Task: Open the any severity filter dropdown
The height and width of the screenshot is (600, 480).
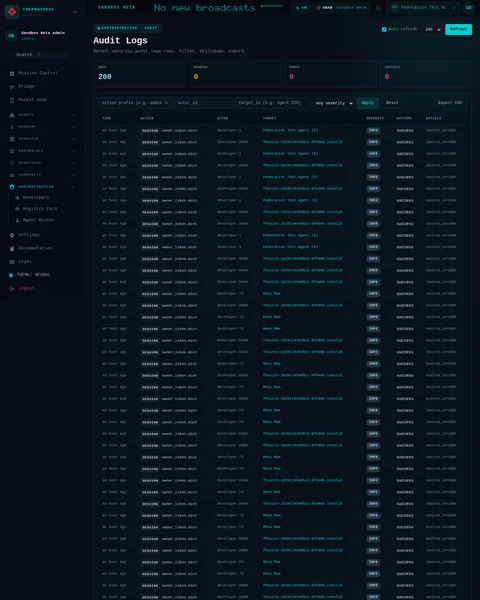Action: (333, 103)
